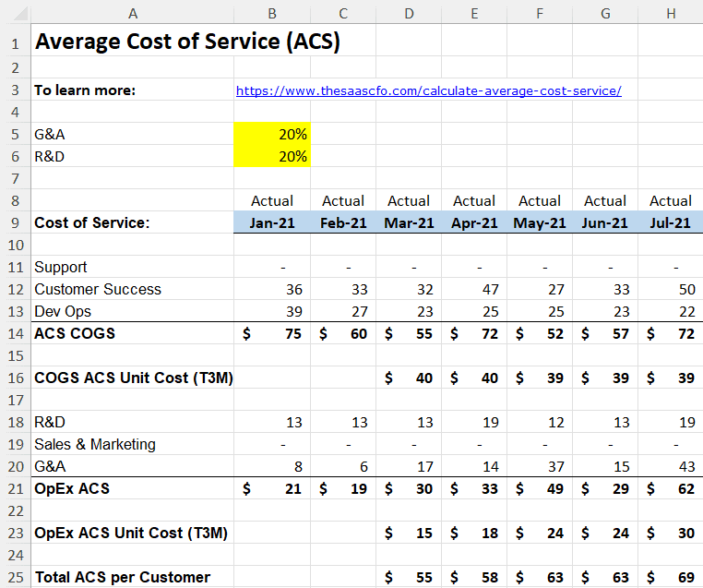This screenshot has width=703, height=588.
Task: Select the yellow R&D 20% input cell
Action: (x=272, y=156)
